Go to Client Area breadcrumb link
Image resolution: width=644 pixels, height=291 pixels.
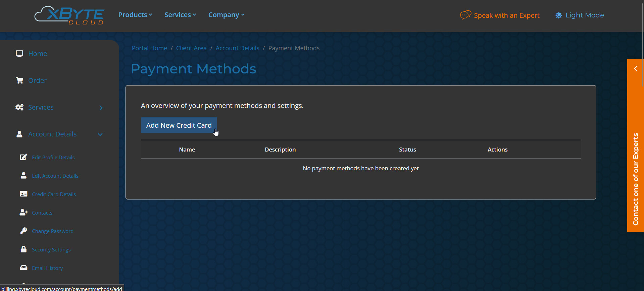pos(191,48)
